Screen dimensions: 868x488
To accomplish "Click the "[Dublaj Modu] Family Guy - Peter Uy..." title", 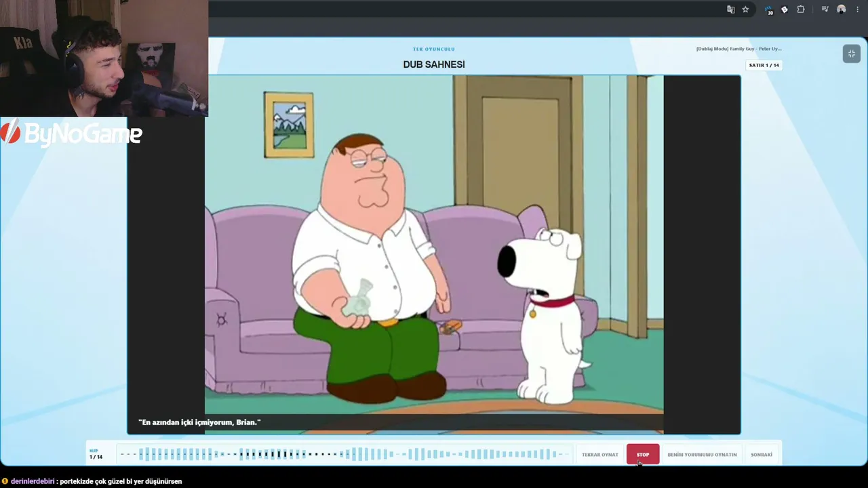I will [x=738, y=49].
